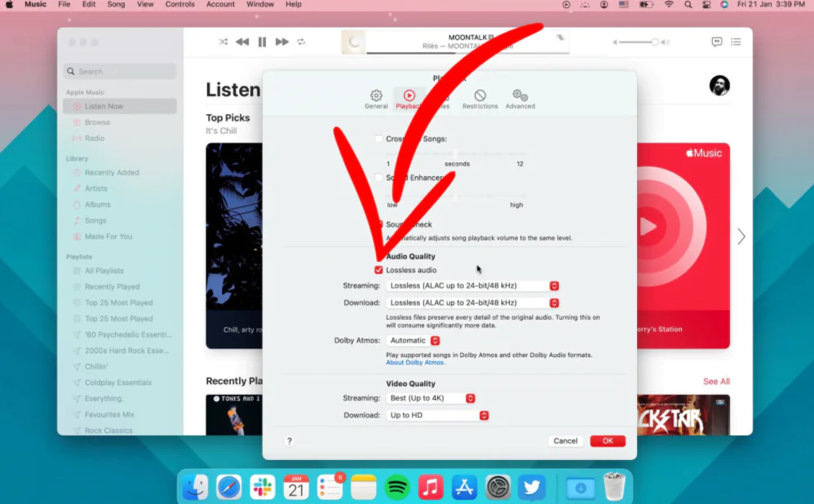Open App Store from the Dock
The image size is (814, 504).
(464, 488)
